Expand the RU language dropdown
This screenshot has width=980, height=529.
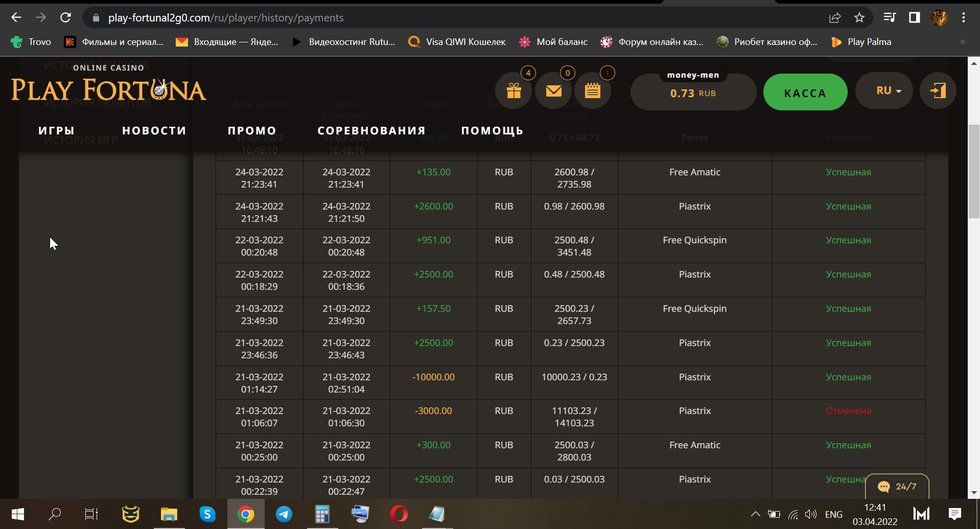(889, 91)
